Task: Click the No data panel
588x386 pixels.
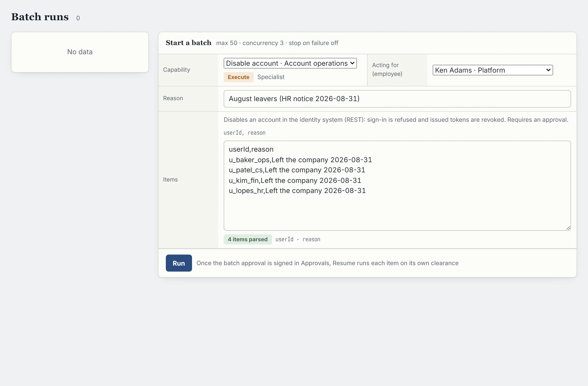Action: click(80, 52)
